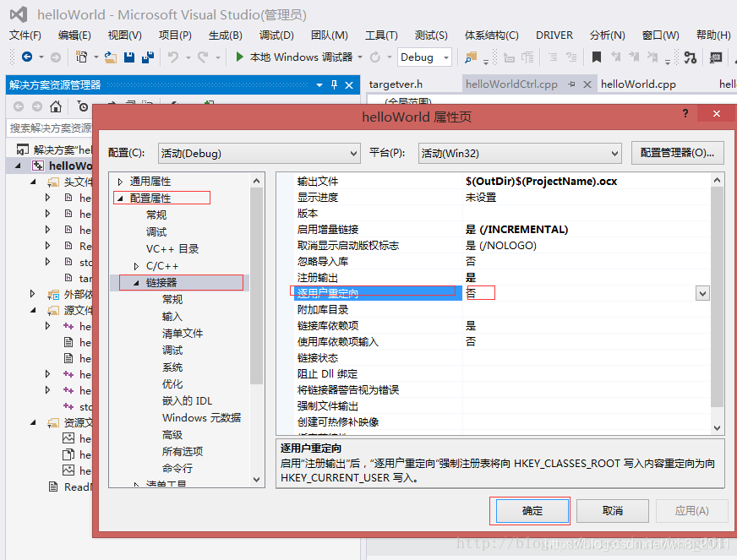Select 清单文件 under 链接器
This screenshot has height=560, width=737.
[183, 334]
